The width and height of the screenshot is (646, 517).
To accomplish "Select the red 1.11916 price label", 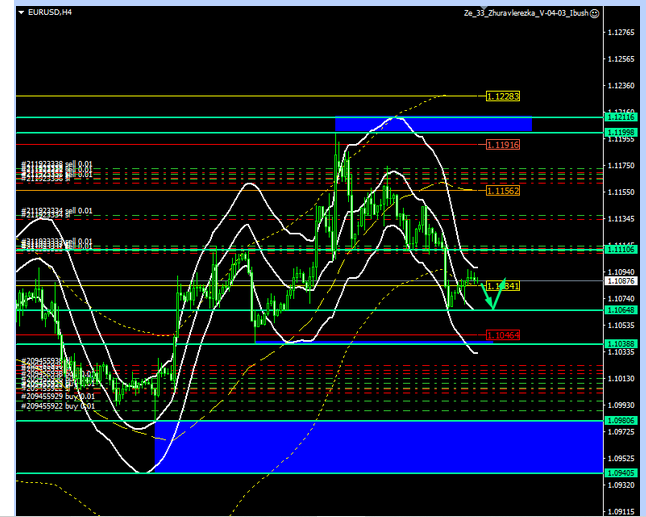I will [503, 145].
